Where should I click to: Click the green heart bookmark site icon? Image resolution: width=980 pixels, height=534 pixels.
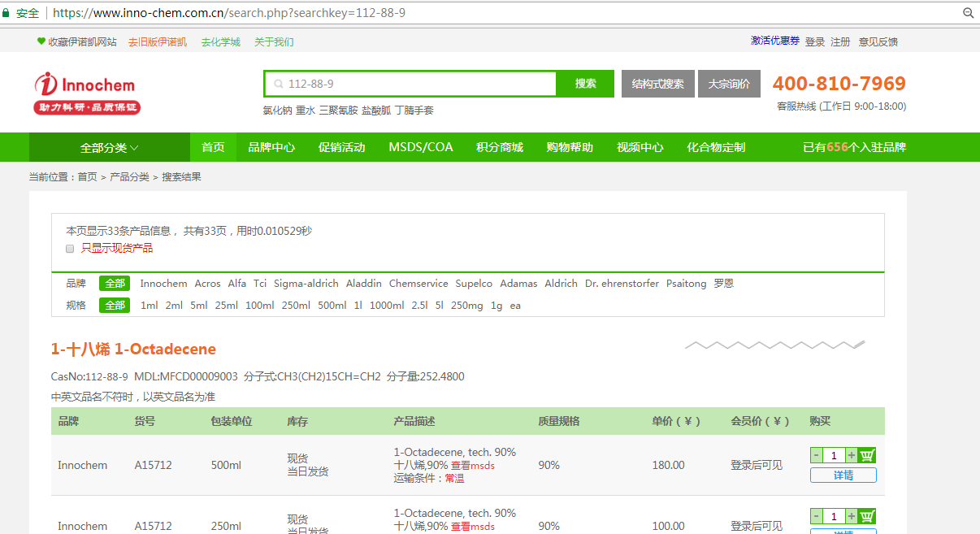coord(41,41)
